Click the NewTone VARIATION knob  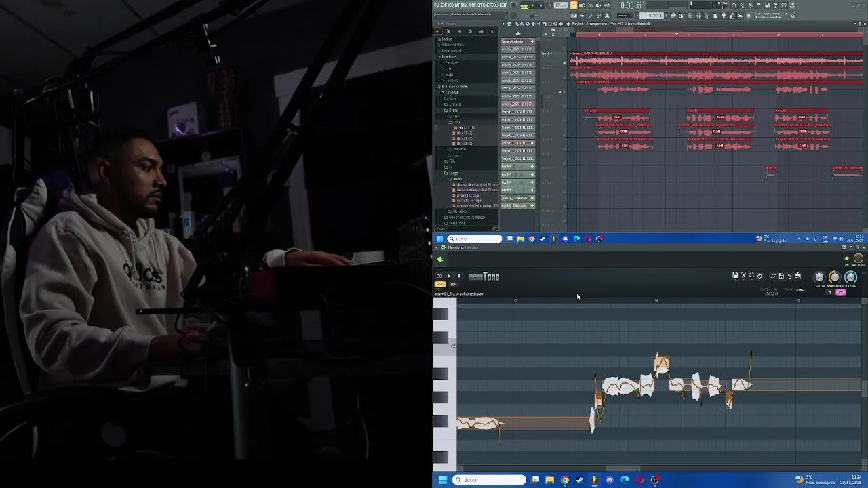point(835,277)
